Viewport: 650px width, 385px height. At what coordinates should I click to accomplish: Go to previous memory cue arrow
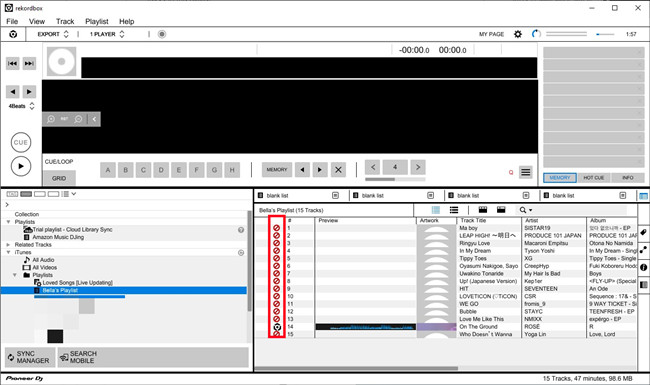(302, 170)
